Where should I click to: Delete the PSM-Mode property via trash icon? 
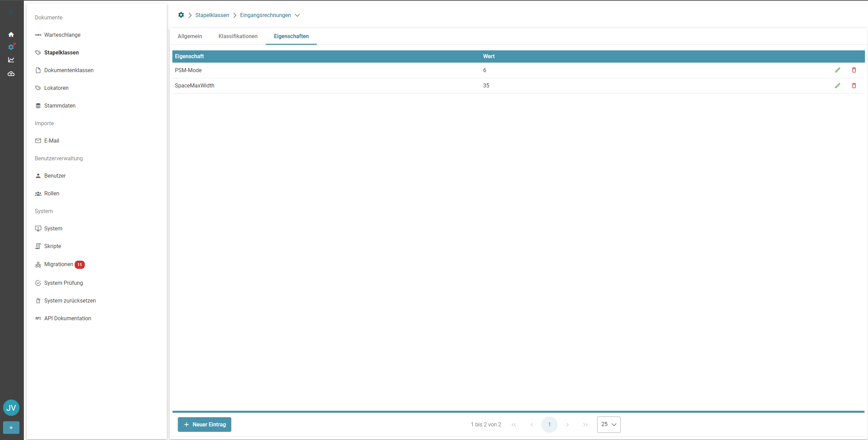pos(854,70)
